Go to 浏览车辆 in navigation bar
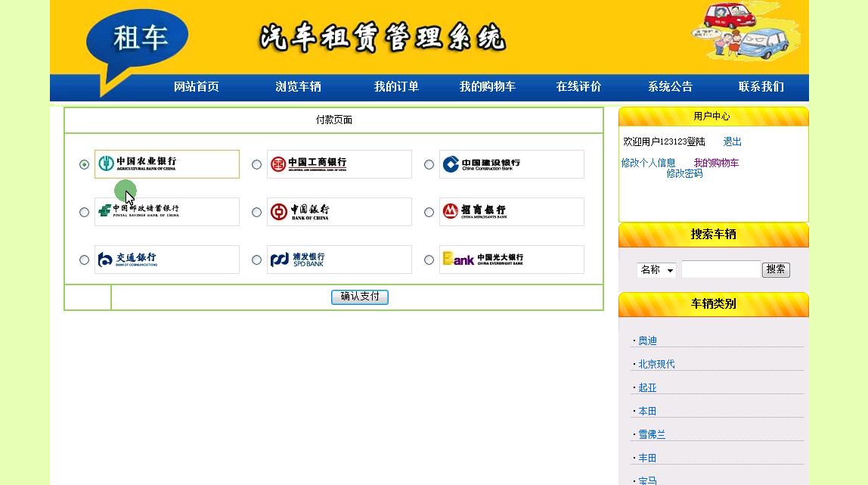 pyautogui.click(x=299, y=86)
